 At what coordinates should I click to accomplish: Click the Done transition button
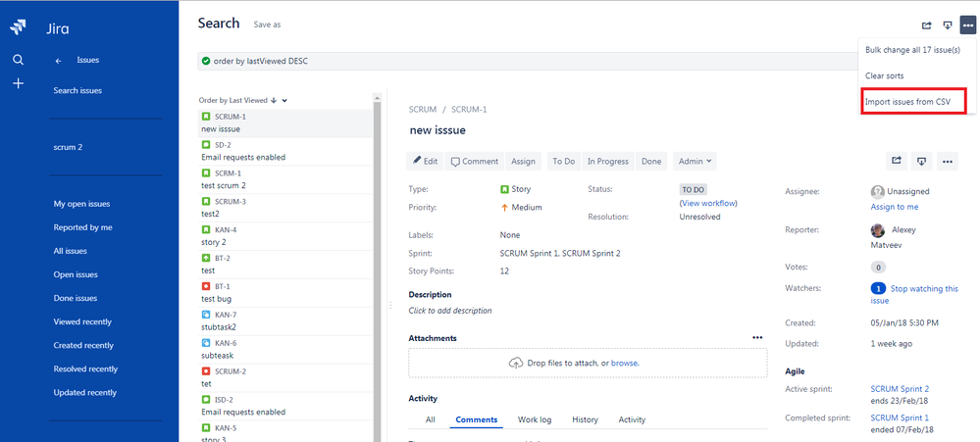651,161
